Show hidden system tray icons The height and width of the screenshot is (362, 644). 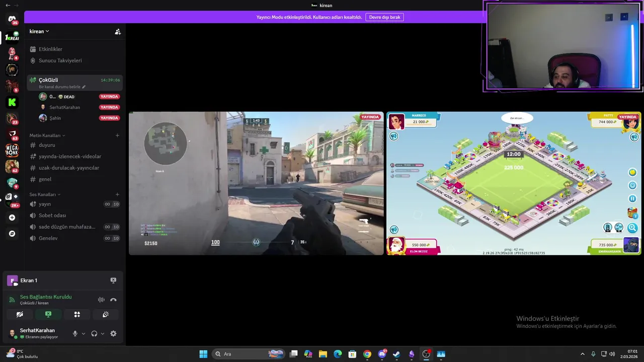click(583, 354)
